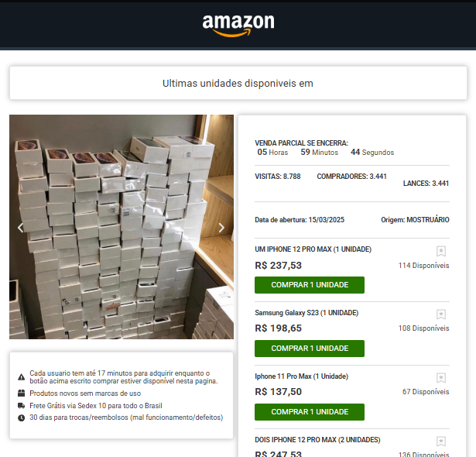Open the UM IPHONE 12 PRO MAX title
This screenshot has width=476, height=457.
[313, 249]
